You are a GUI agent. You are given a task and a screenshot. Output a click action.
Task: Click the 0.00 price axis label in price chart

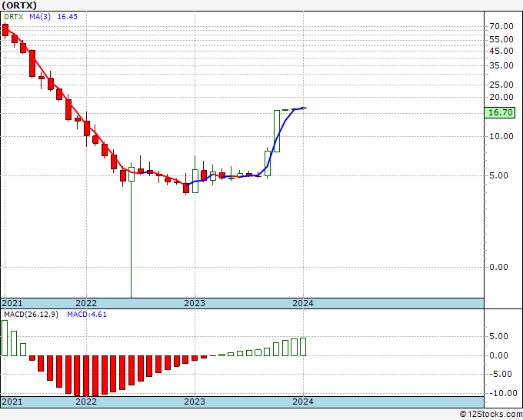click(498, 267)
